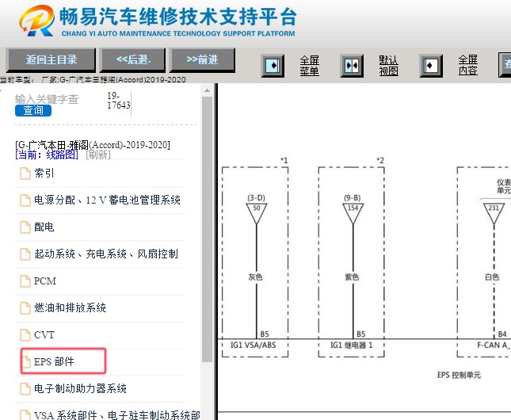Click the sidebar scroll up arrow
511x420 pixels.
click(208, 90)
